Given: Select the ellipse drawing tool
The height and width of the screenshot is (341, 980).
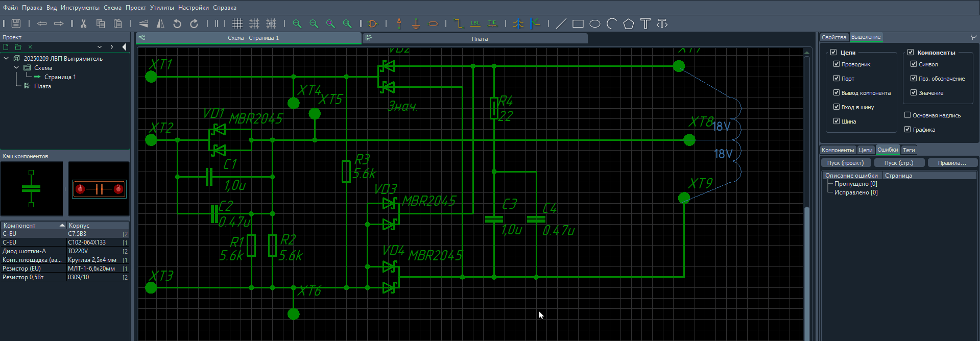Looking at the screenshot, I should [x=595, y=23].
